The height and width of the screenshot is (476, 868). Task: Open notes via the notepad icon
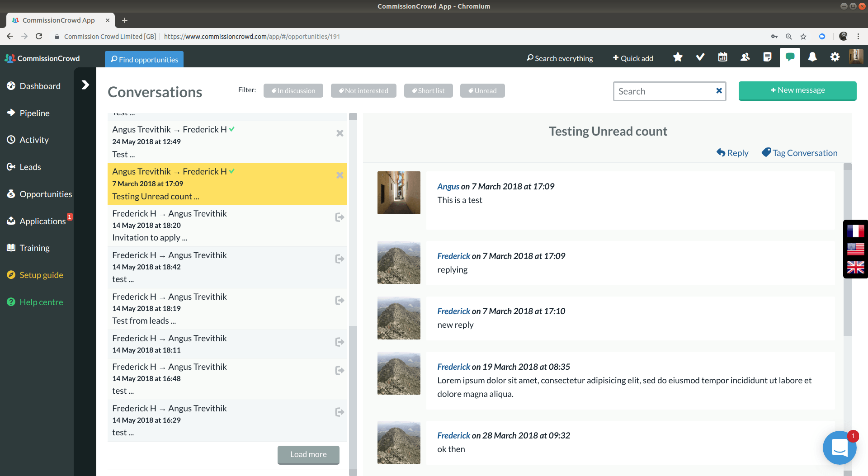click(x=767, y=57)
